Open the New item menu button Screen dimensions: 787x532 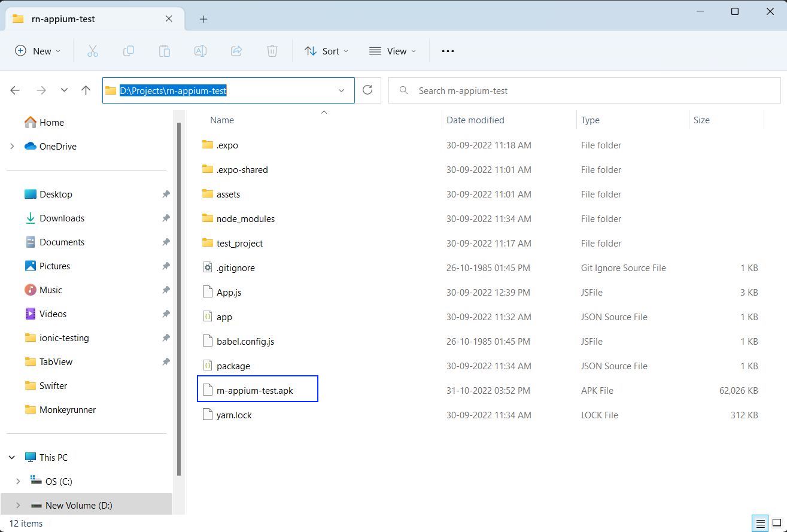(38, 51)
